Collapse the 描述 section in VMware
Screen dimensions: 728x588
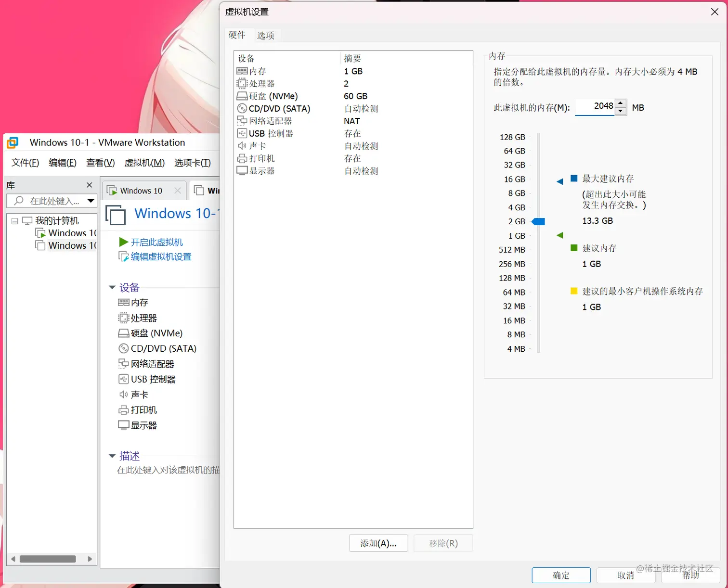112,456
